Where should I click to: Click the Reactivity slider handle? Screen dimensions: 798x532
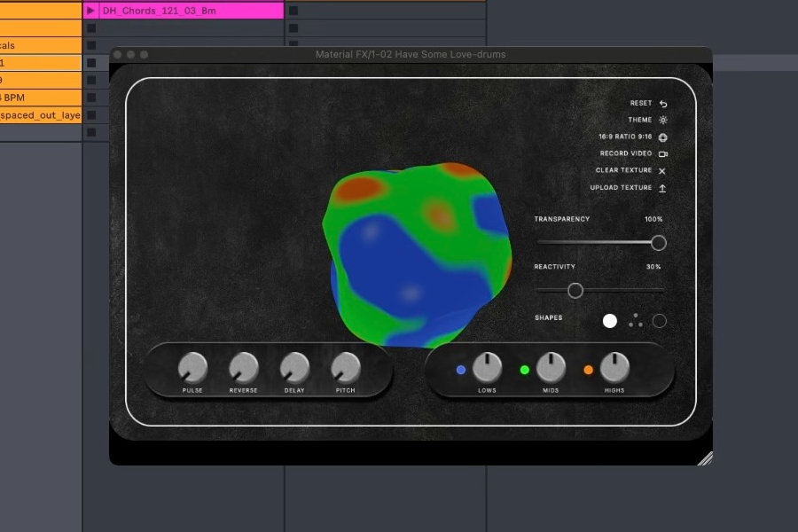coord(575,291)
